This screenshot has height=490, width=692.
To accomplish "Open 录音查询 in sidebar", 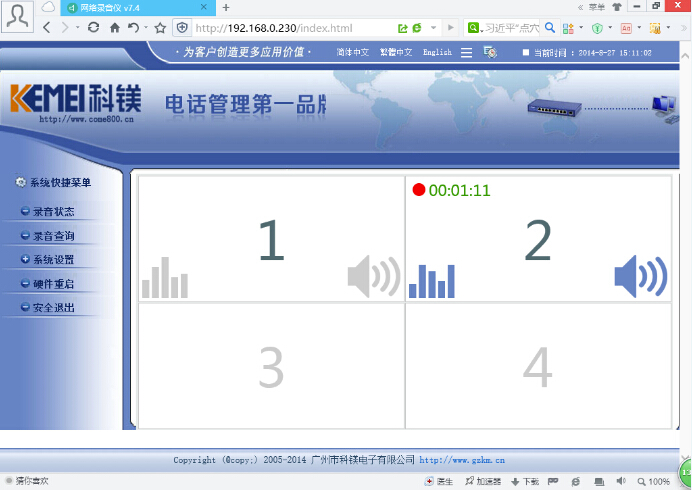I will (53, 236).
